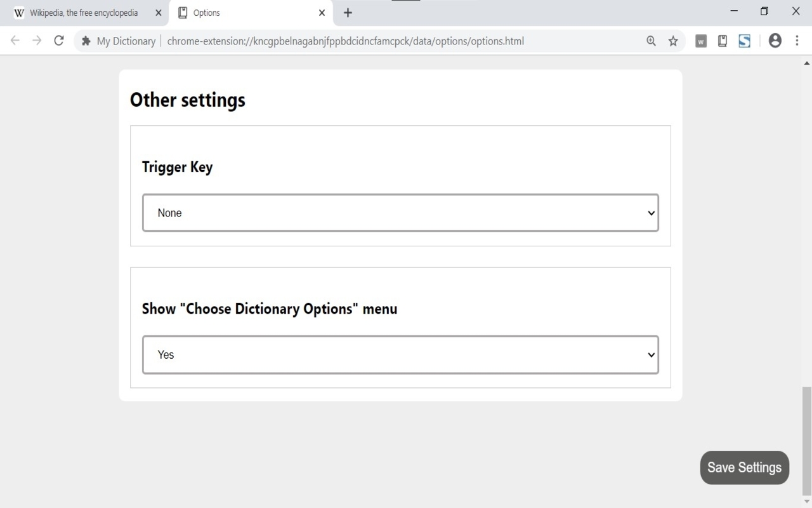Click the Show "Choose Dictionary Options" menu label
The image size is (812, 508).
pos(270,309)
